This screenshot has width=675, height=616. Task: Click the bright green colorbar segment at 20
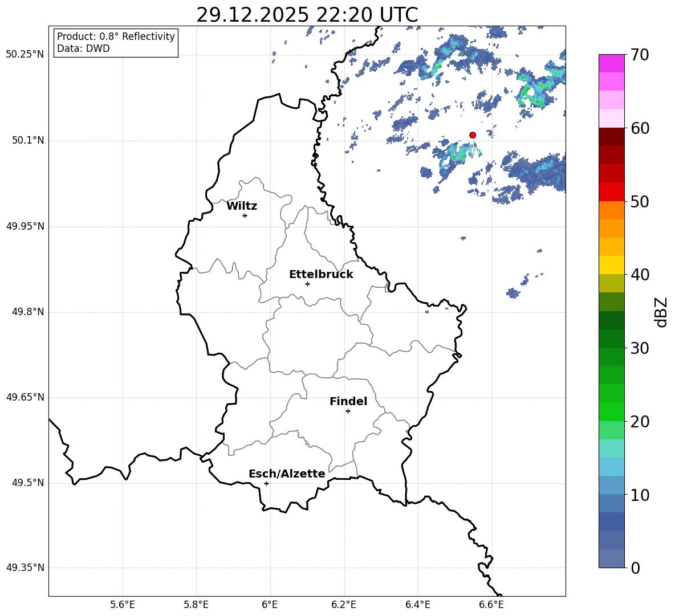tap(611, 411)
